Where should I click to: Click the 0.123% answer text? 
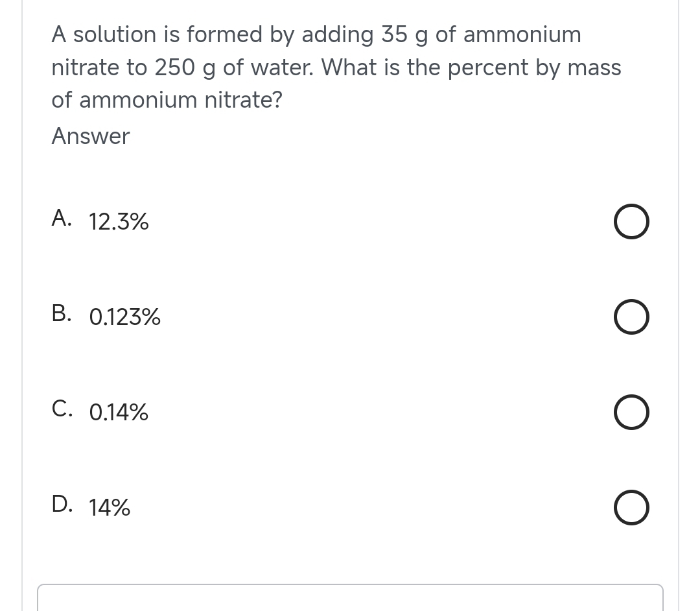[x=124, y=318]
